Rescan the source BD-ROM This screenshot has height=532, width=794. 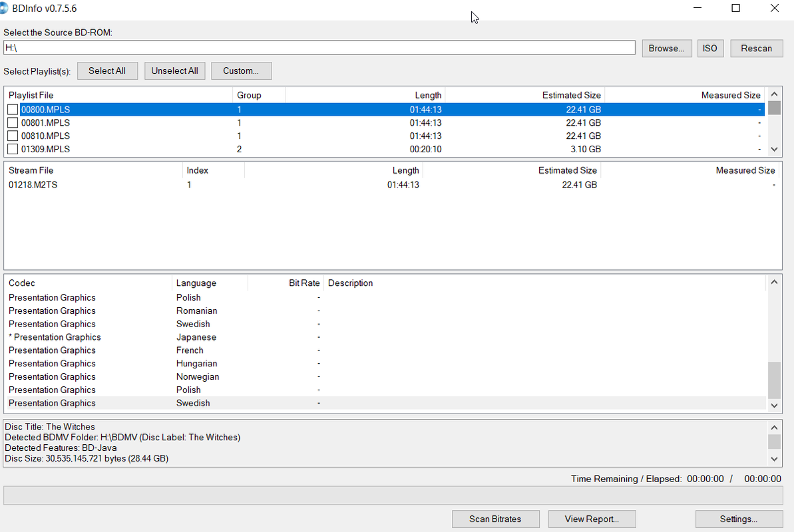[x=757, y=48]
